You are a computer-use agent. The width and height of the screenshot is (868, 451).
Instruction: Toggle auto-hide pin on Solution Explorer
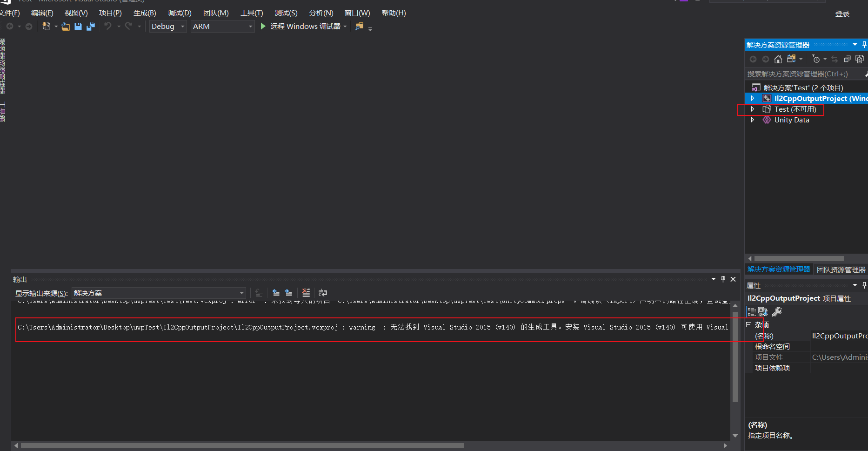pos(864,45)
